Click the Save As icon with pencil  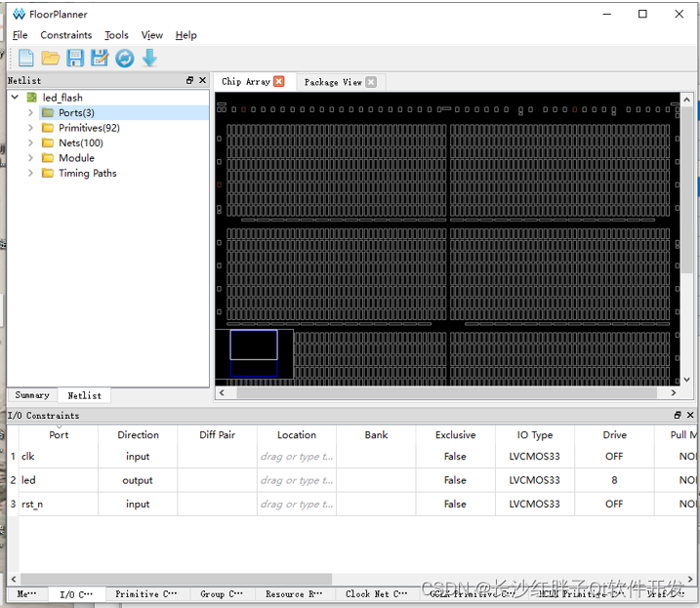click(x=100, y=58)
